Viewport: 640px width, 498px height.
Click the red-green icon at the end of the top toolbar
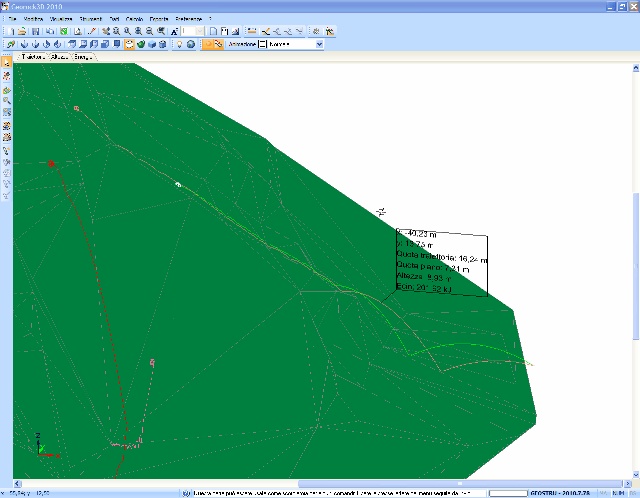330,31
